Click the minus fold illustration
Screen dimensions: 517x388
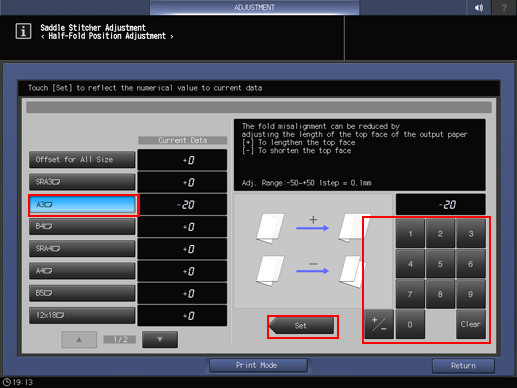pos(311,271)
